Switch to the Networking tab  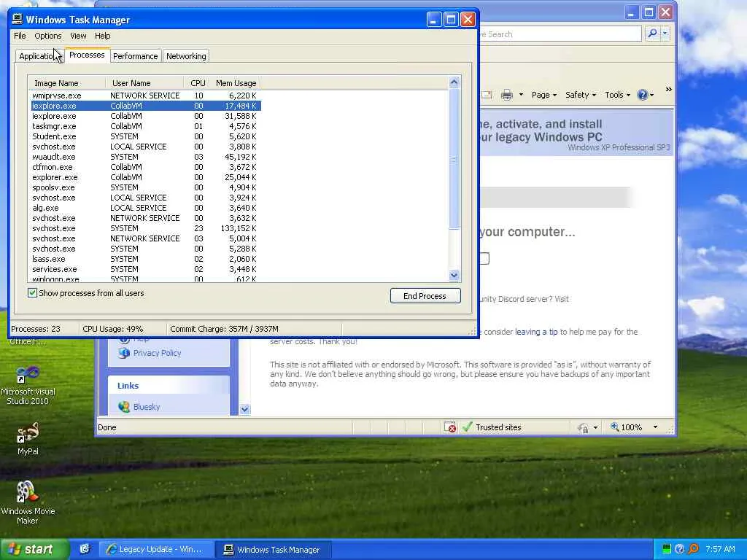186,56
